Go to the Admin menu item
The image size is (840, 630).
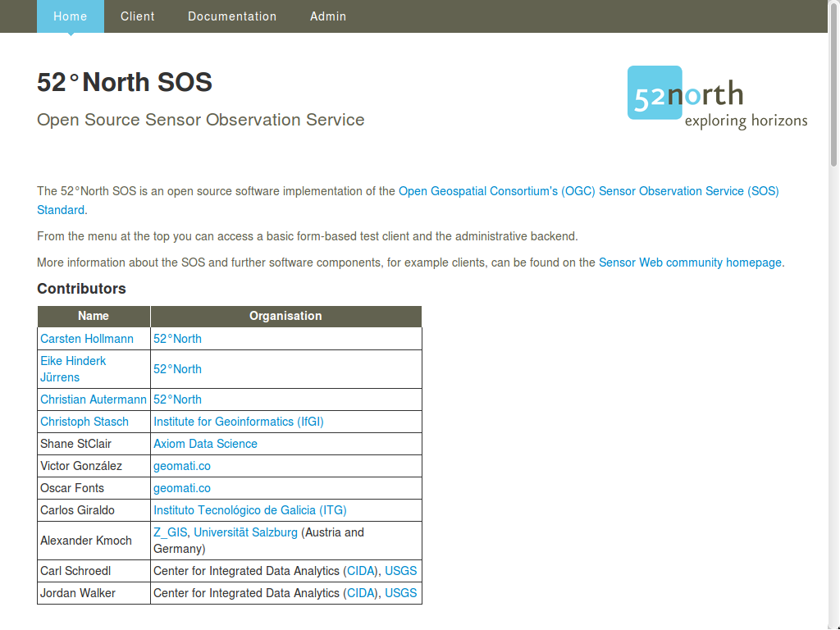[x=328, y=16]
